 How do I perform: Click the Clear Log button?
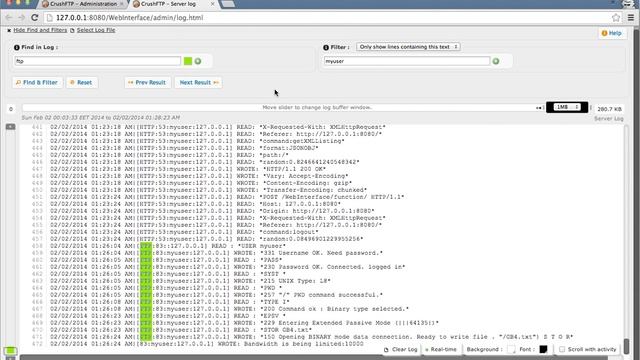pos(400,349)
